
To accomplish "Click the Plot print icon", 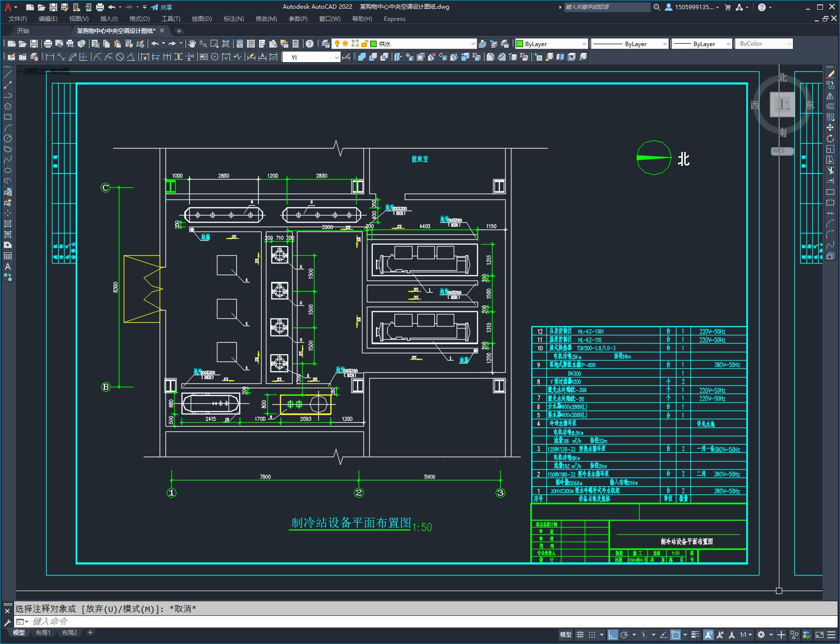I will pos(48,44).
